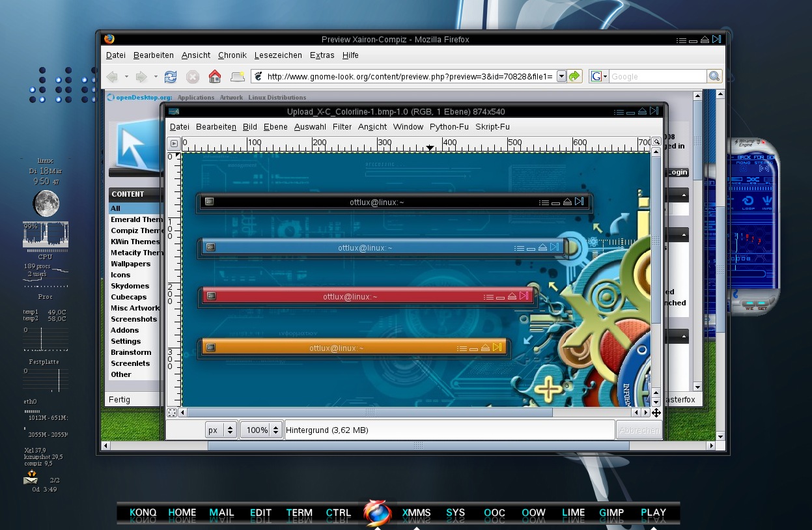Open EDIT from the dock
The height and width of the screenshot is (530, 812).
tap(260, 512)
